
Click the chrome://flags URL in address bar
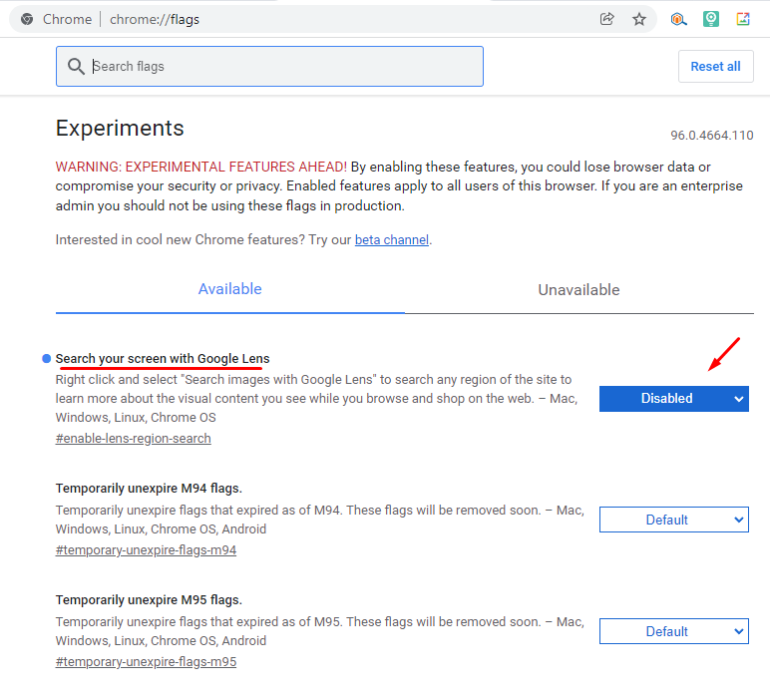pos(155,19)
